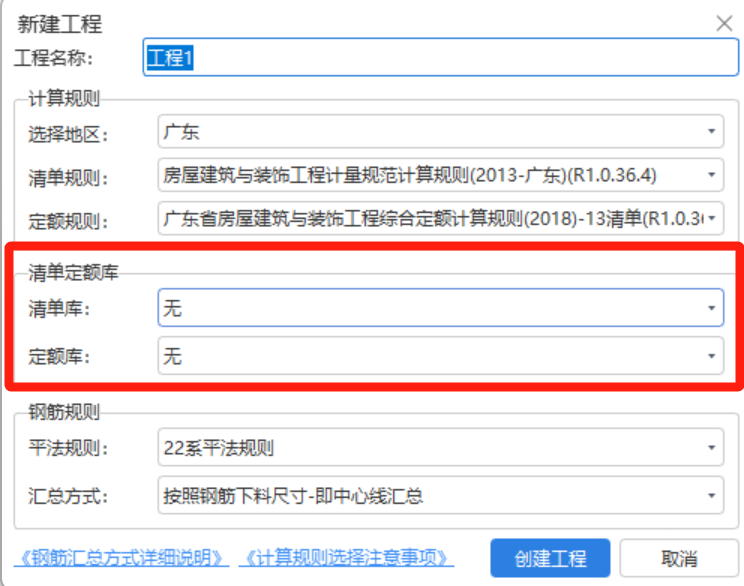Click the 取消 button

[x=679, y=558]
